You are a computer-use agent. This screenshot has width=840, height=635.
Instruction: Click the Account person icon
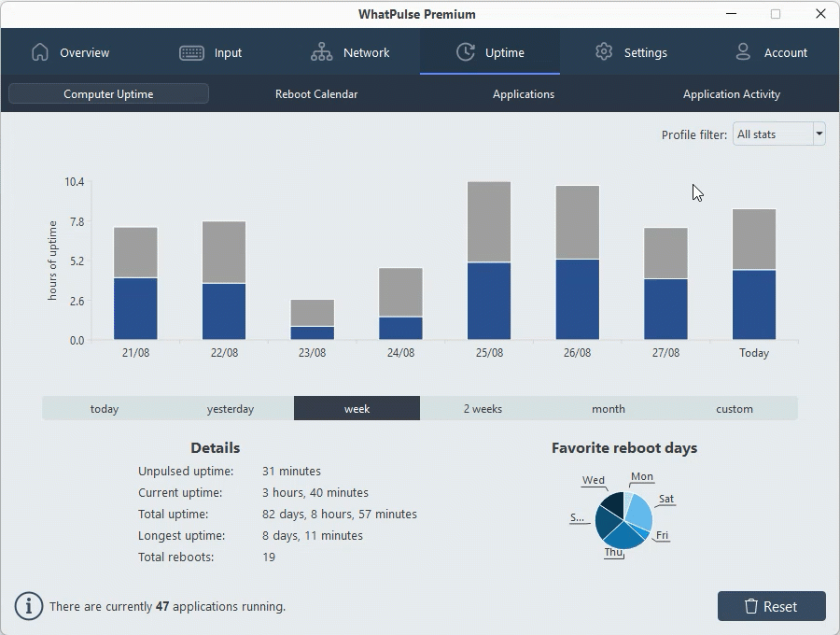click(x=743, y=52)
